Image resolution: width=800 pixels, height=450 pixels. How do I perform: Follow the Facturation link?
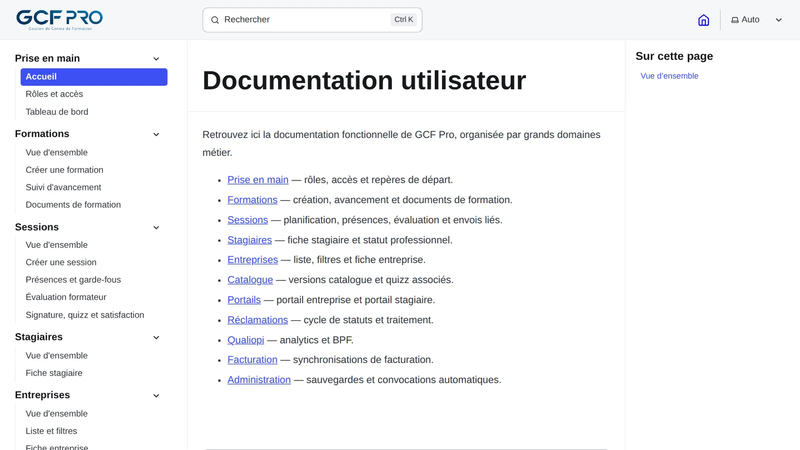click(x=252, y=360)
